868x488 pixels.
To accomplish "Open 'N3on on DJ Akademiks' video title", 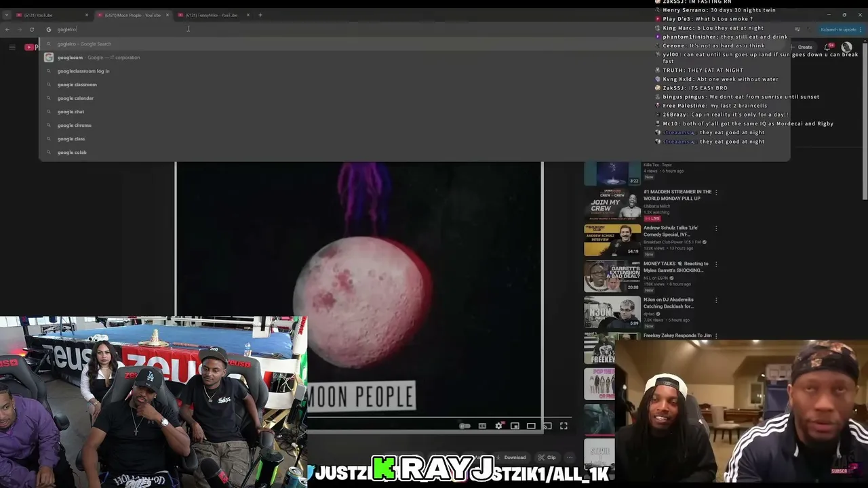I will (669, 303).
